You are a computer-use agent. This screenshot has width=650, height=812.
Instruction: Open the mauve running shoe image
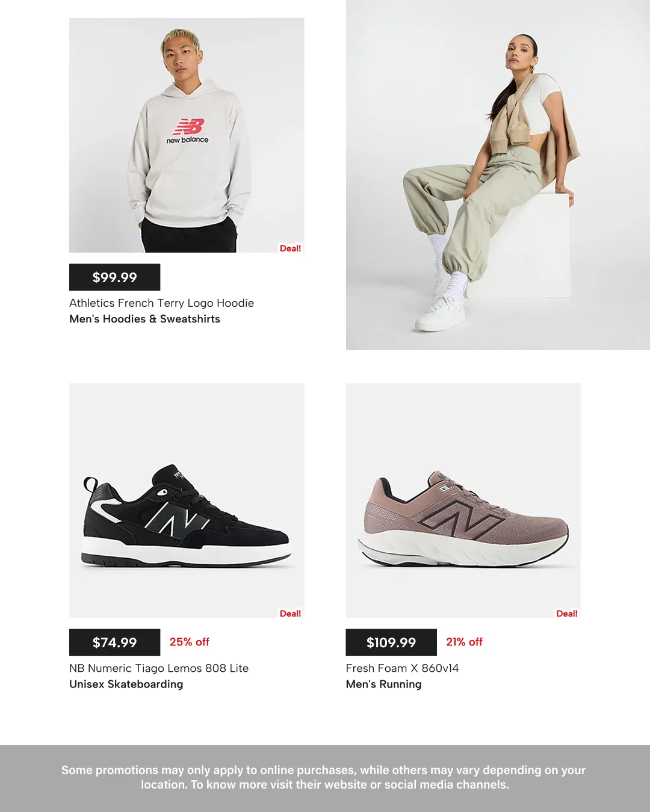click(463, 500)
